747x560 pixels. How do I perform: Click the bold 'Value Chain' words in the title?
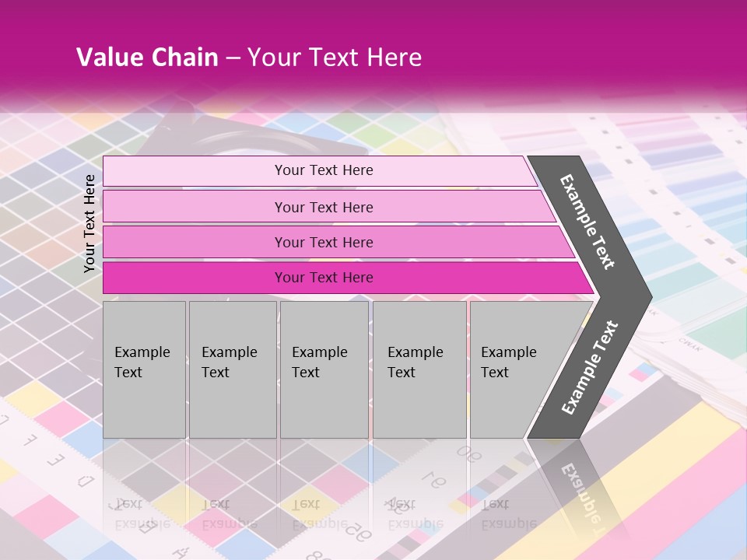point(147,57)
